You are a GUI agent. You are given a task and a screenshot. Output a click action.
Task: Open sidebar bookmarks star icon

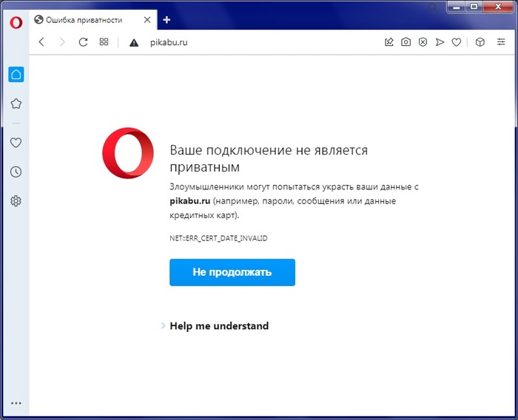coord(16,104)
